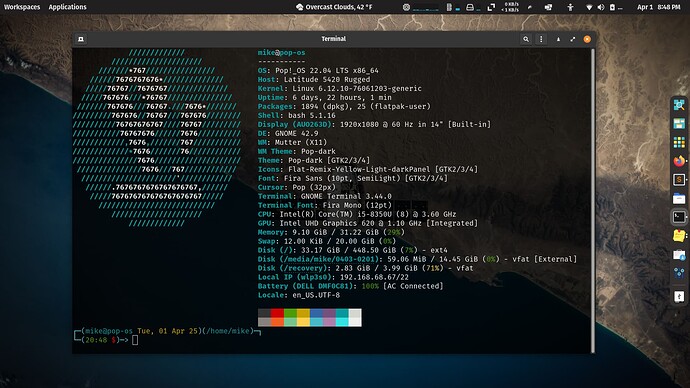
Task: Click the 'en_US.UTF-8' locale text
Action: [316, 295]
